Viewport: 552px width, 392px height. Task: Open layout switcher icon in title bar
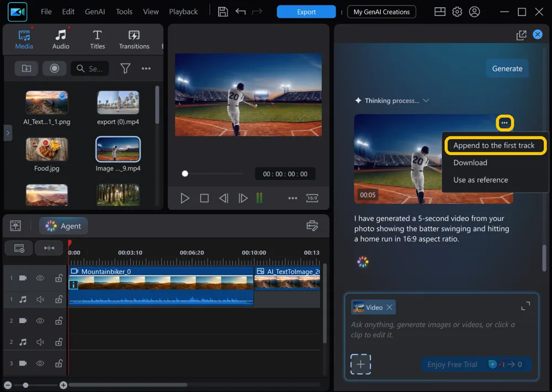coord(440,12)
